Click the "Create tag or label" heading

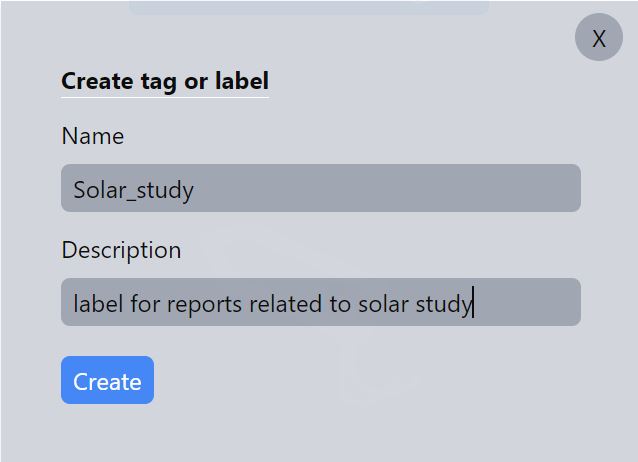(165, 82)
